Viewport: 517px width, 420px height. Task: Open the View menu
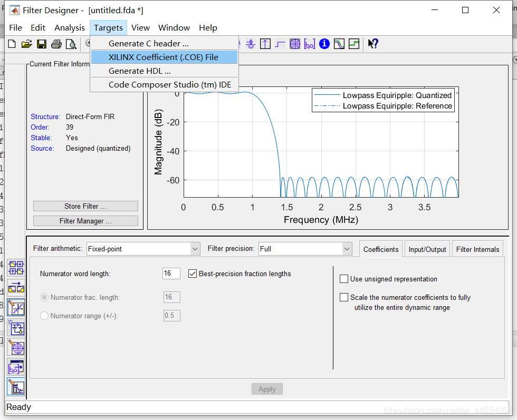(140, 28)
